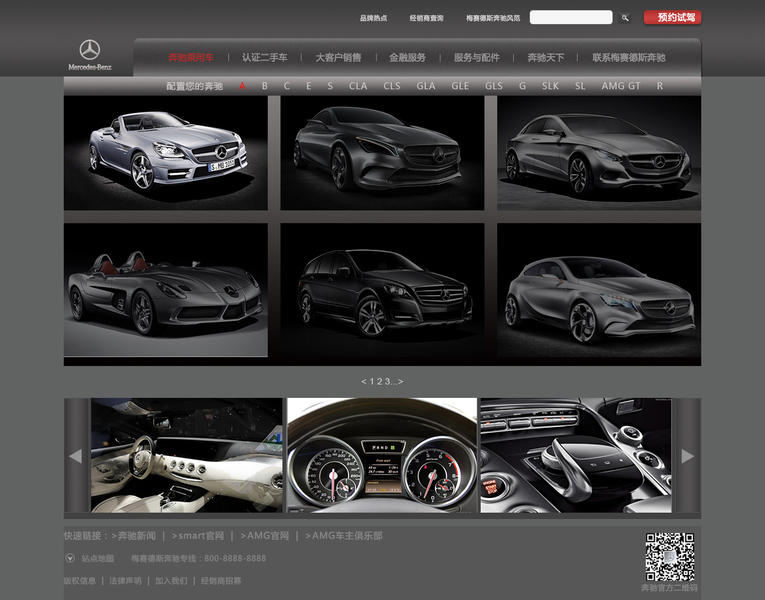Choose GLE in the model bar
765x600 pixels.
(460, 86)
